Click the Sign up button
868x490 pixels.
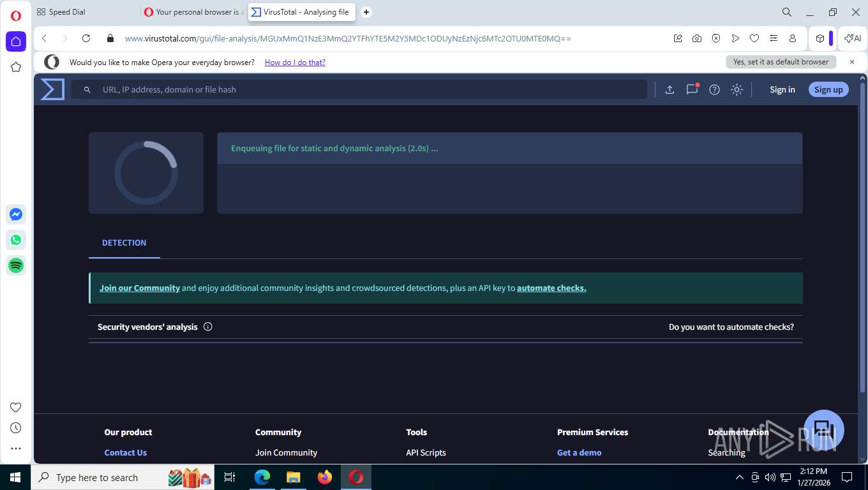828,90
